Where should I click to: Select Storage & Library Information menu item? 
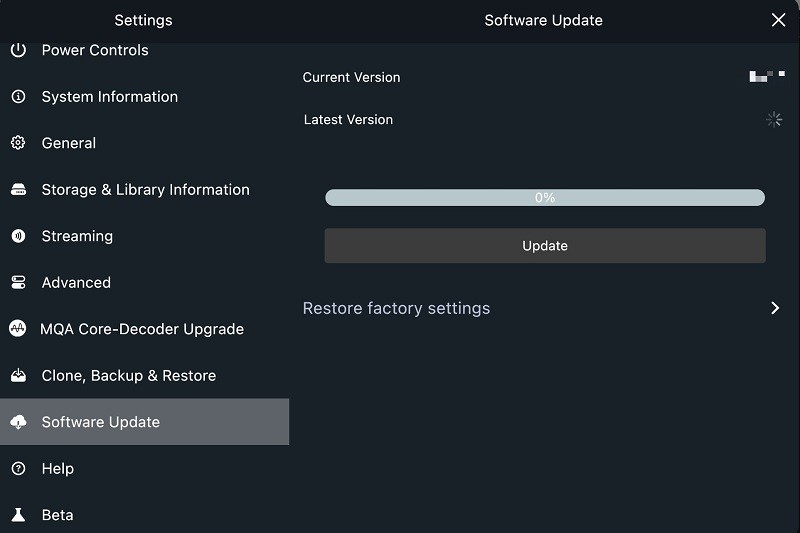point(145,190)
